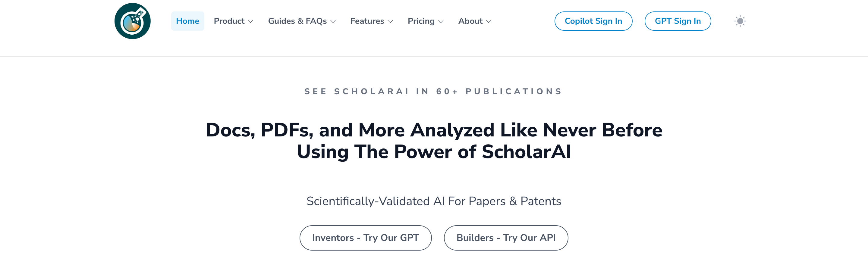
Task: Expand the Product chevron arrow
Action: pos(250,22)
